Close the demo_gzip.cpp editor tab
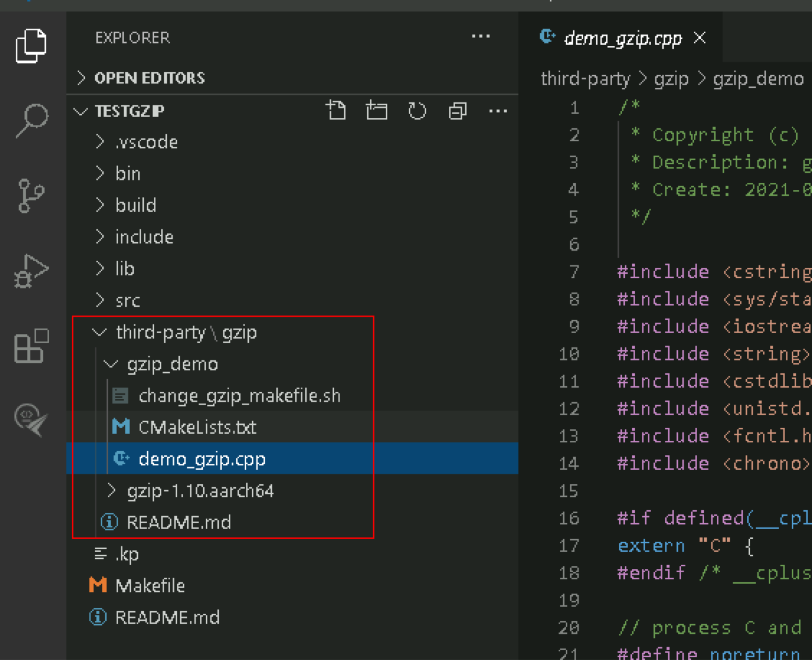 [700, 38]
